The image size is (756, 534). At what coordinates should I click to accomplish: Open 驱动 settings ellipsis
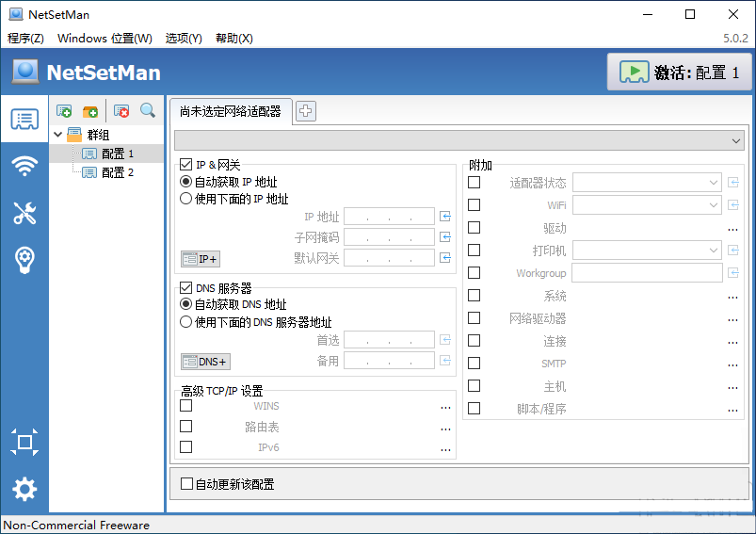(x=732, y=229)
